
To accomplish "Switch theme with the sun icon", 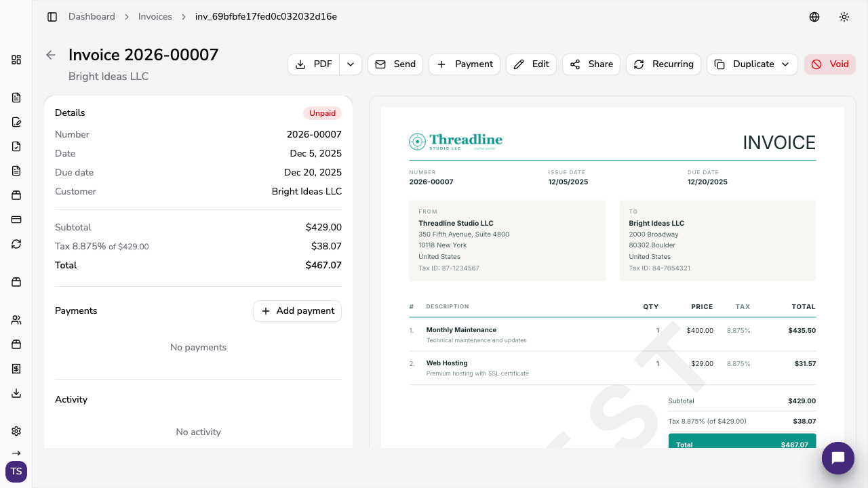I will [844, 17].
